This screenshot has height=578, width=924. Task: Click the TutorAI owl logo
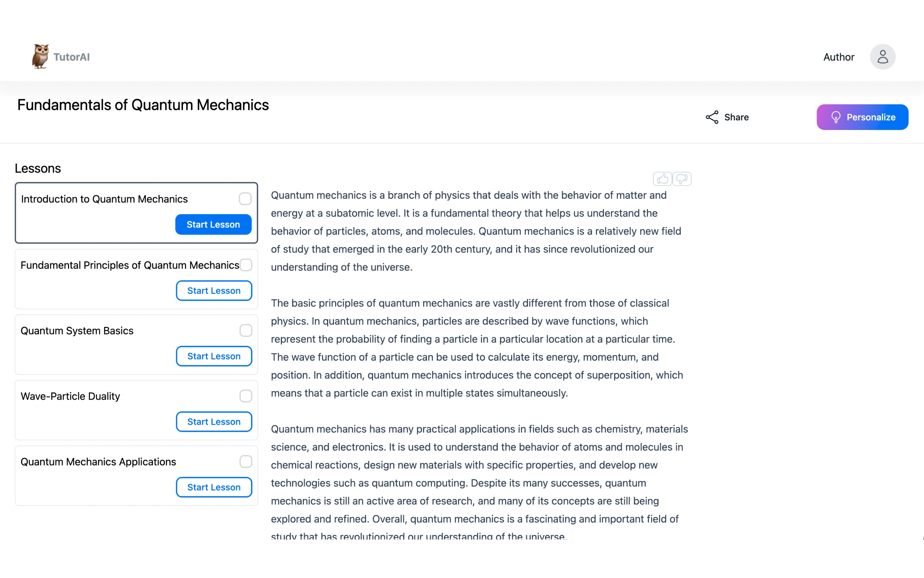(40, 56)
